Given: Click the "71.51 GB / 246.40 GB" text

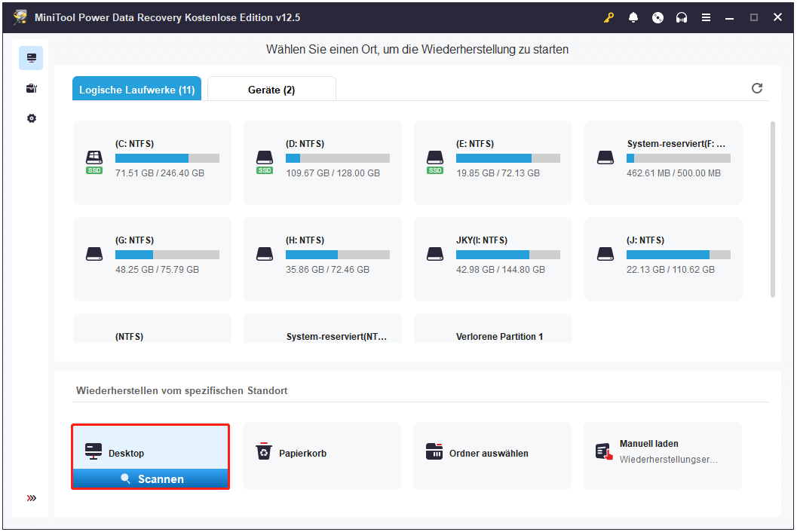Looking at the screenshot, I should [160, 173].
